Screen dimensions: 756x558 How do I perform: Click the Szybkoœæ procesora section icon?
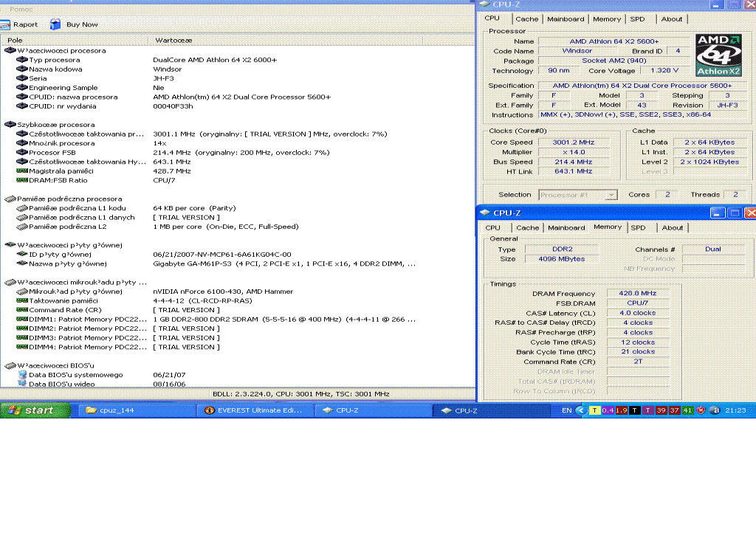pyautogui.click(x=10, y=124)
